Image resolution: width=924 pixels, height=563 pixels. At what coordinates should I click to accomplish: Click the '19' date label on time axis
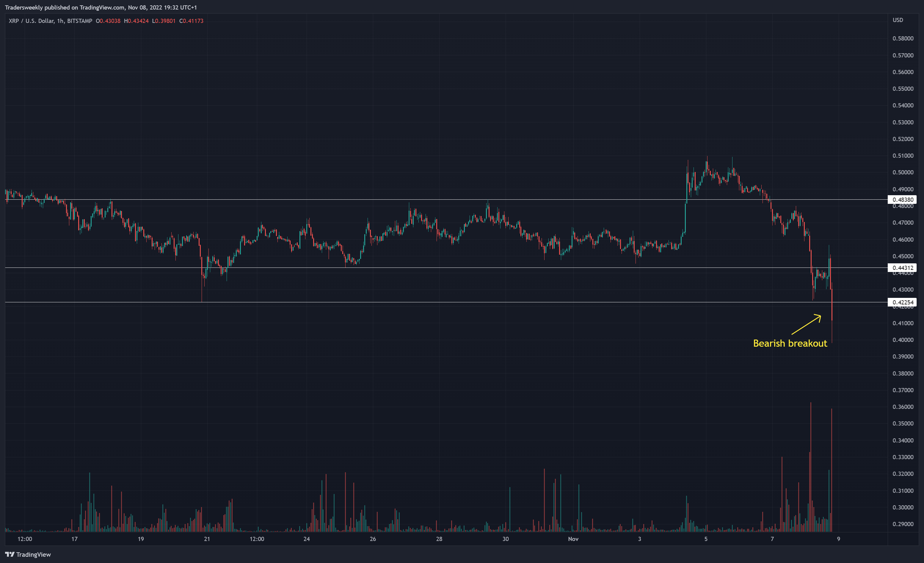(141, 539)
